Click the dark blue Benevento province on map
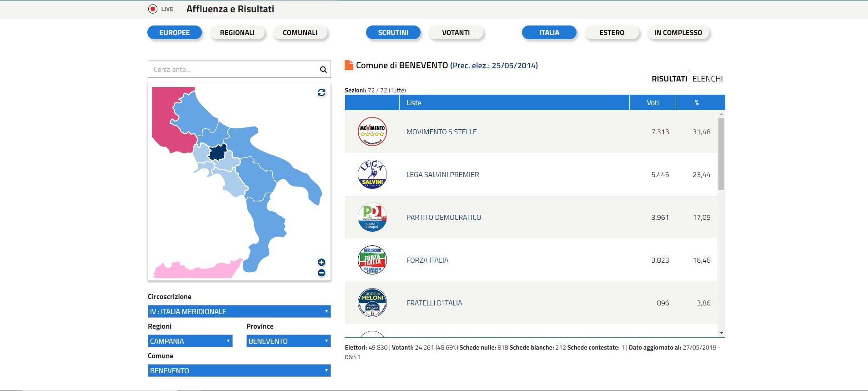The height and width of the screenshot is (391, 868). 218,152
